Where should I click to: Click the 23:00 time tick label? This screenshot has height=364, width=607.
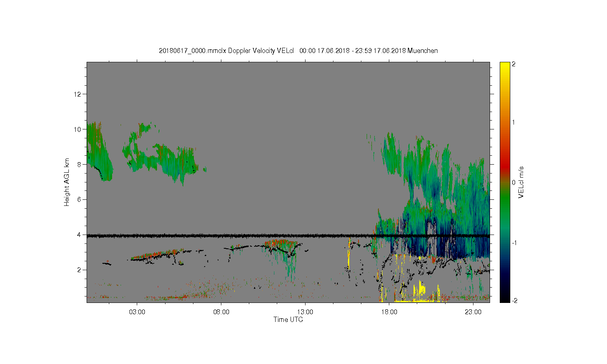coord(473,312)
